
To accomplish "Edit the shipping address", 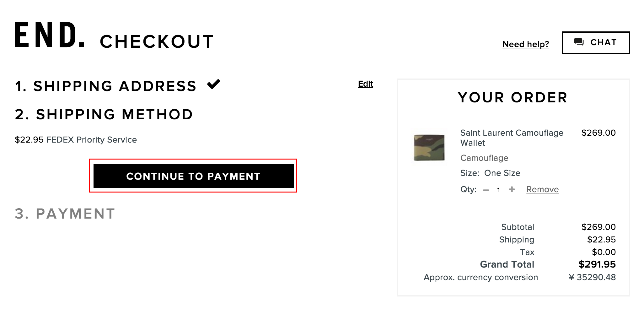I will click(365, 84).
